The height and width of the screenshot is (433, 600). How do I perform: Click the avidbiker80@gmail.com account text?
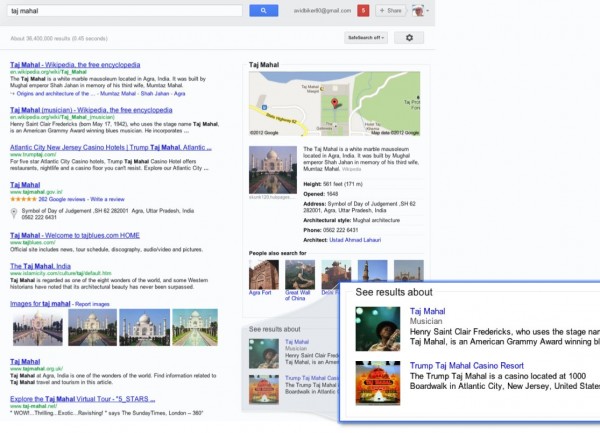(322, 11)
